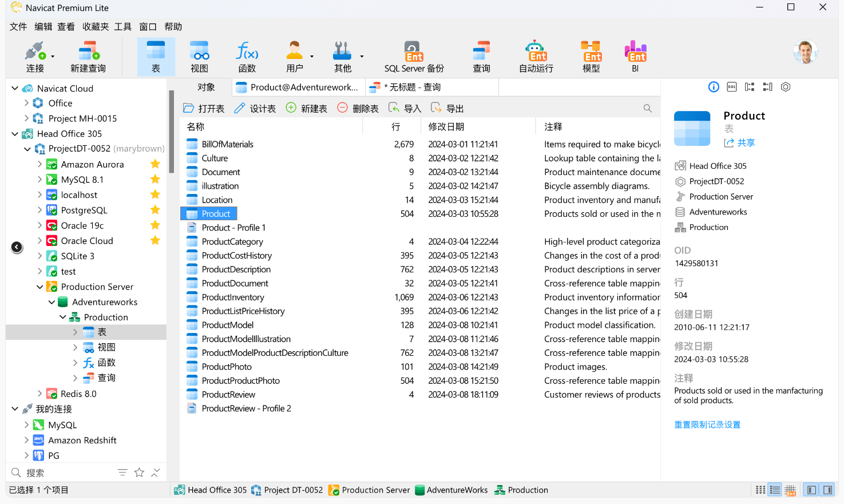Screen dimensions: 844x504
Task: Toggle favorite star for PostgreSQL
Action: coord(155,210)
